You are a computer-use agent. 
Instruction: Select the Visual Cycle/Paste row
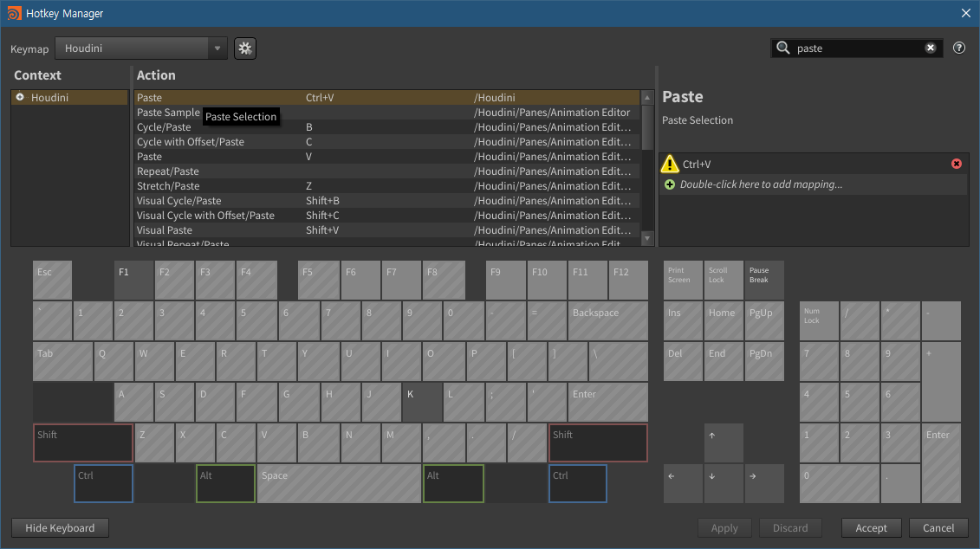coord(386,201)
